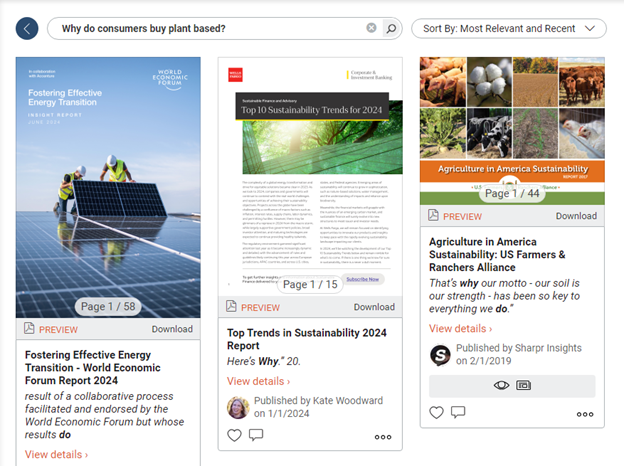Click the 'Page 1 / 44' indicator
Viewport: 624px width, 466px height.
point(512,193)
